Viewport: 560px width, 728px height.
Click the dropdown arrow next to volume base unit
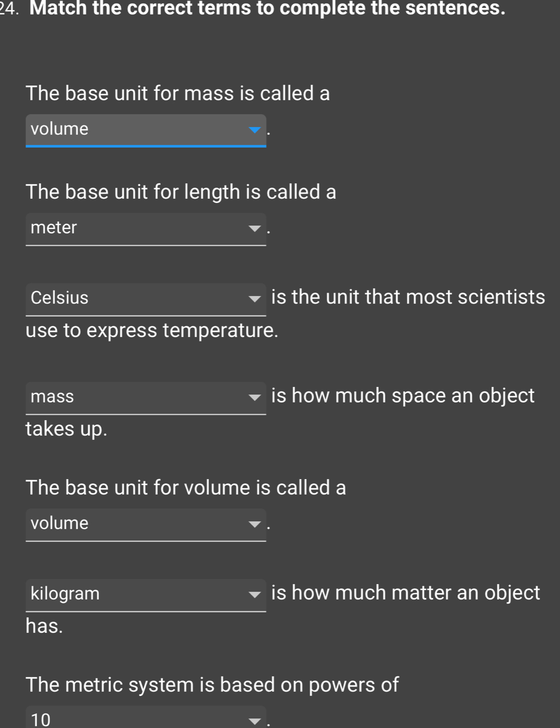[254, 525]
